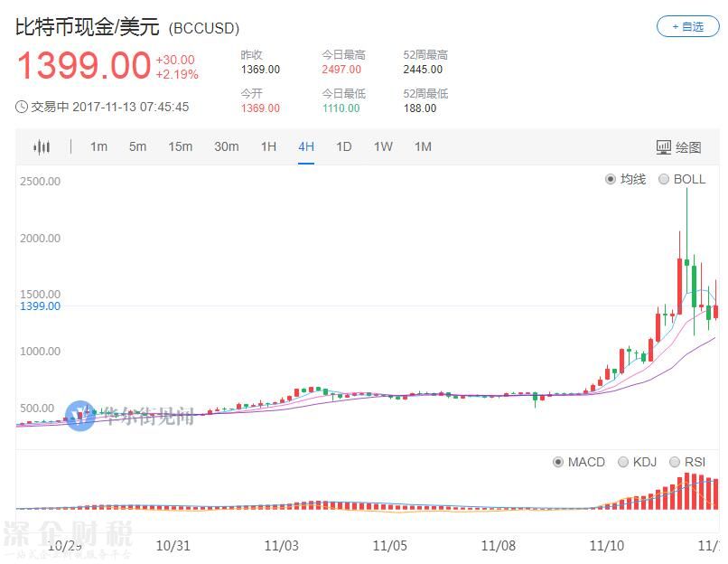
Task: Click 52周最高 value 2445.00
Action: (x=423, y=70)
